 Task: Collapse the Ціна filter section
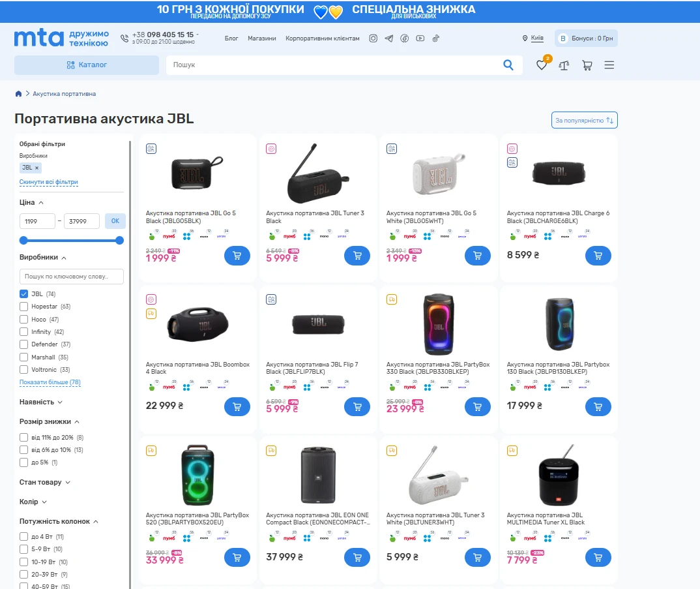pyautogui.click(x=32, y=202)
